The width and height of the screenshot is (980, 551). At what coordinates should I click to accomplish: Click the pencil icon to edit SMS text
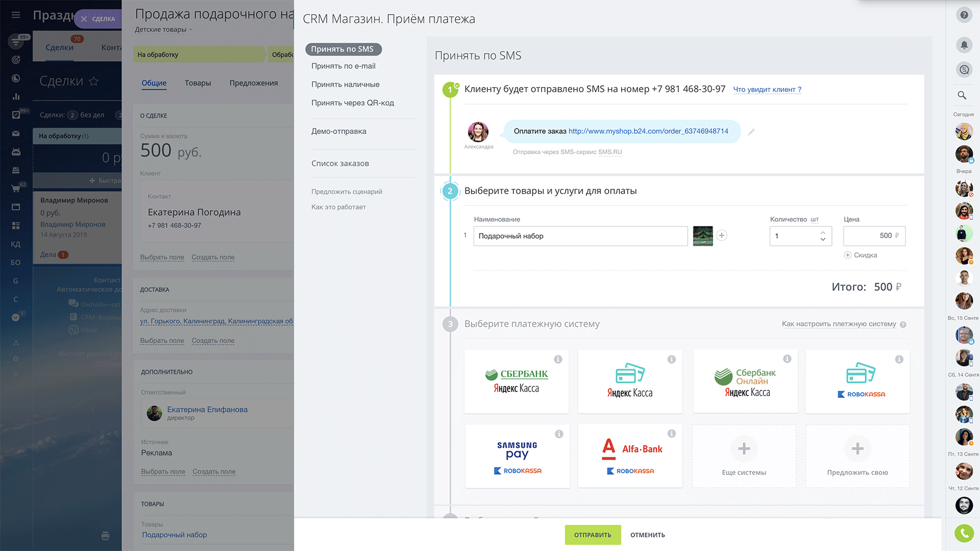click(751, 132)
